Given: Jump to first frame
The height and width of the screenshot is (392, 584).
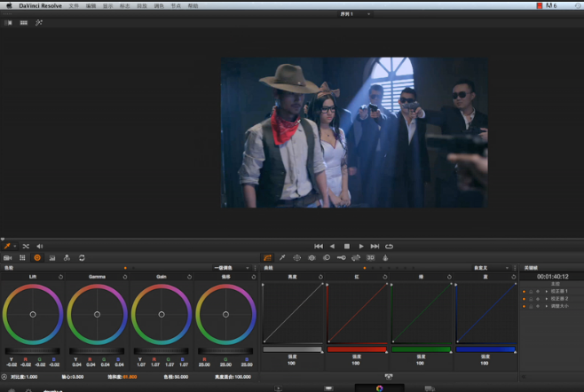Looking at the screenshot, I should point(319,246).
